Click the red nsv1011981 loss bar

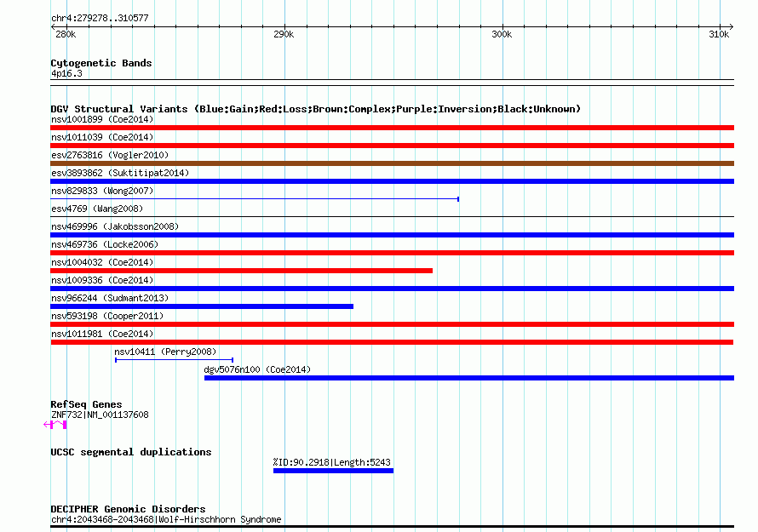pos(392,342)
